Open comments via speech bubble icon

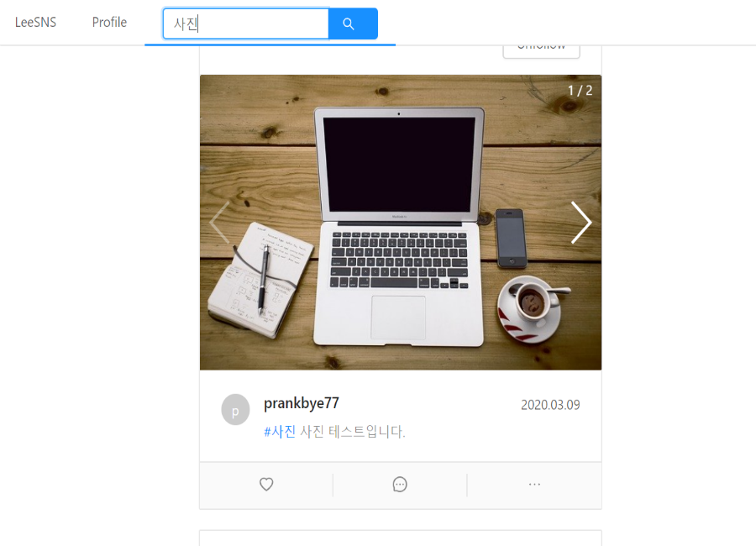pyautogui.click(x=400, y=485)
